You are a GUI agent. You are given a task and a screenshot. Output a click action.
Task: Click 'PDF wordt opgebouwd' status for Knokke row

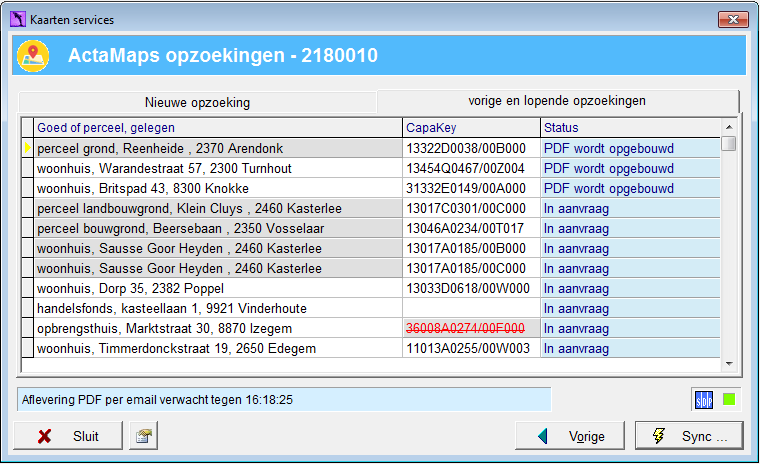631,188
